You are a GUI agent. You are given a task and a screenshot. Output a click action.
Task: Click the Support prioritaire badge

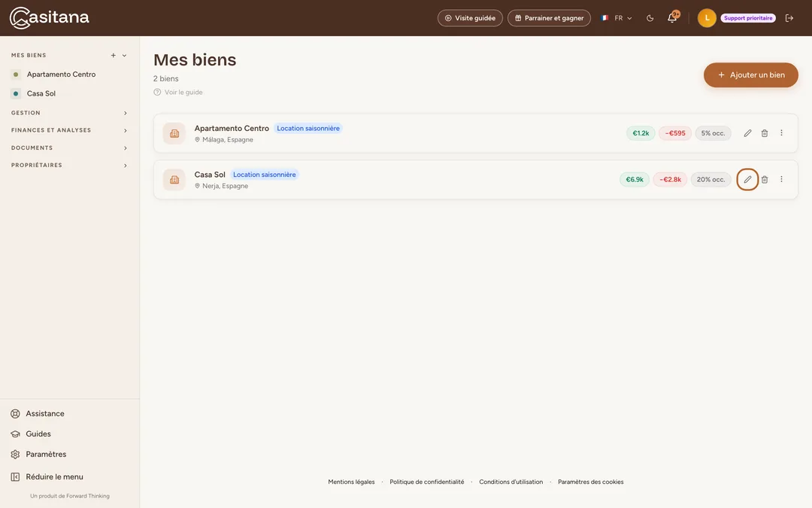(748, 18)
